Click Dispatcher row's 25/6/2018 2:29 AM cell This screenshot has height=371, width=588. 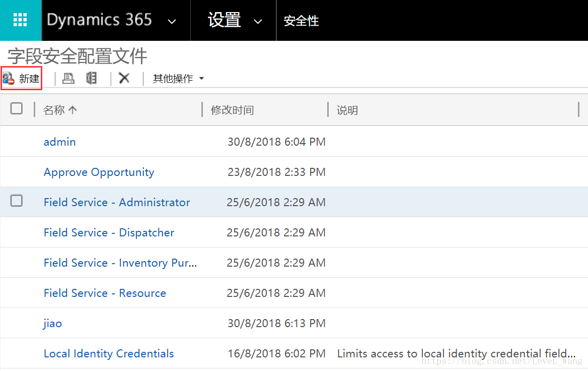coord(276,232)
